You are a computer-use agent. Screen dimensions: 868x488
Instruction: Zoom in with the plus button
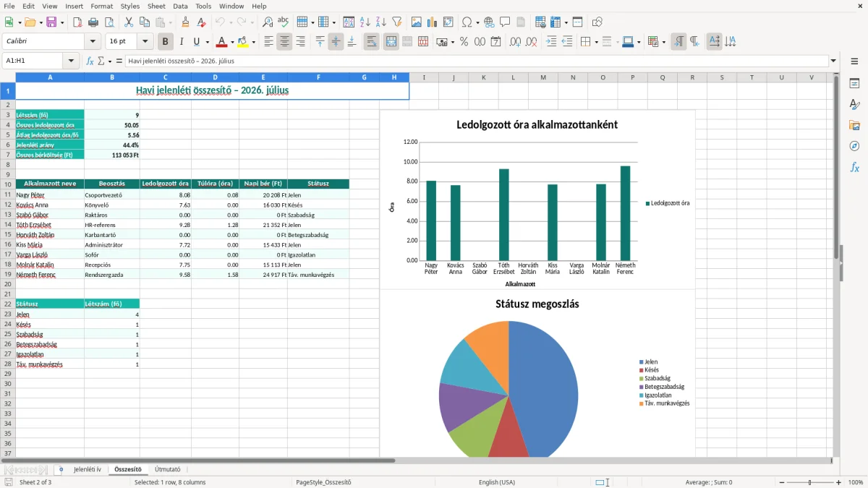(839, 482)
